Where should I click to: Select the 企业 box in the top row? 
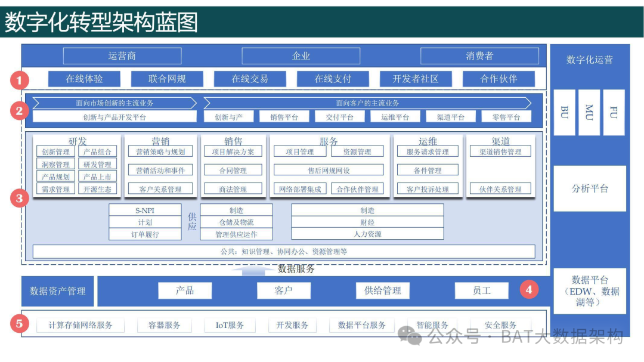(301, 56)
